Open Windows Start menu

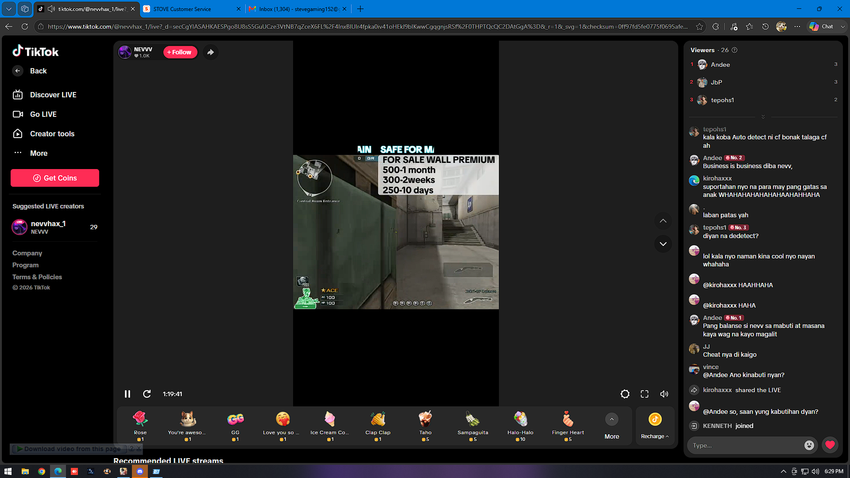(8, 471)
